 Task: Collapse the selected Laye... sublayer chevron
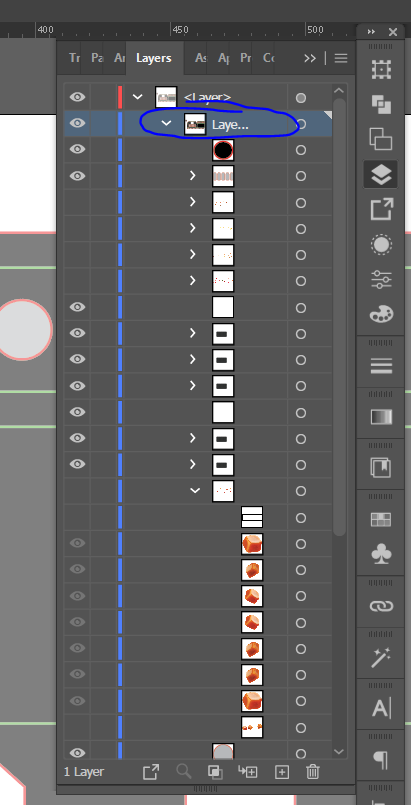click(x=166, y=123)
